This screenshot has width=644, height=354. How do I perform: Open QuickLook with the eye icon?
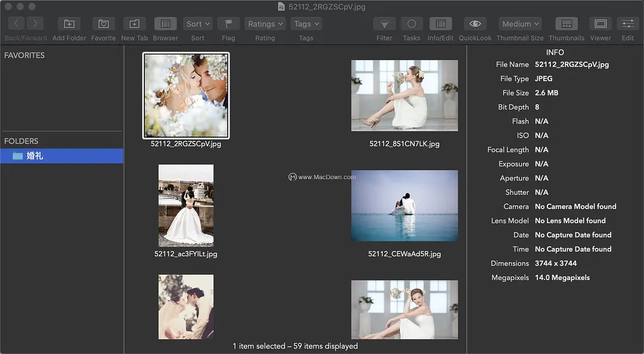(475, 24)
